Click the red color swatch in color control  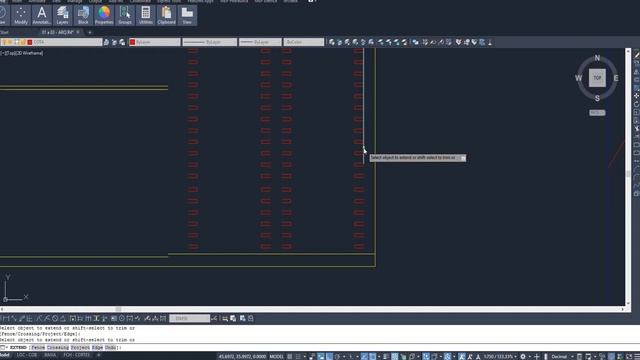click(132, 42)
